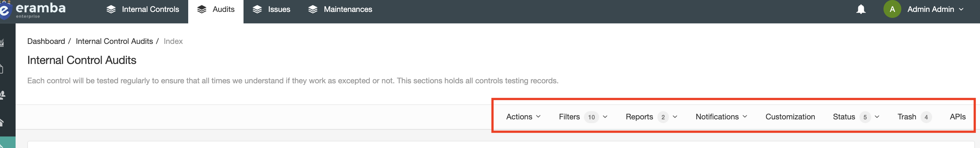Open Internal Control Audits breadcrumb link
This screenshot has width=980, height=148.
click(x=114, y=41)
